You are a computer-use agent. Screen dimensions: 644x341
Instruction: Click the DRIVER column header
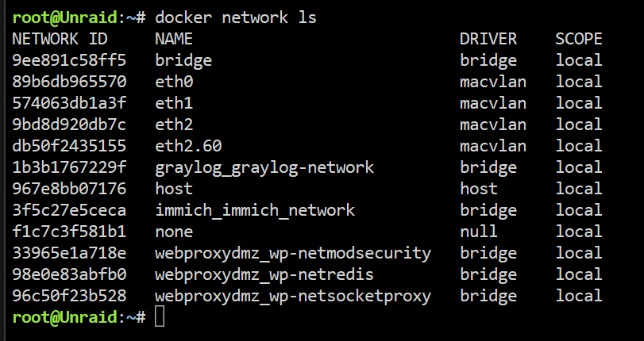click(488, 39)
